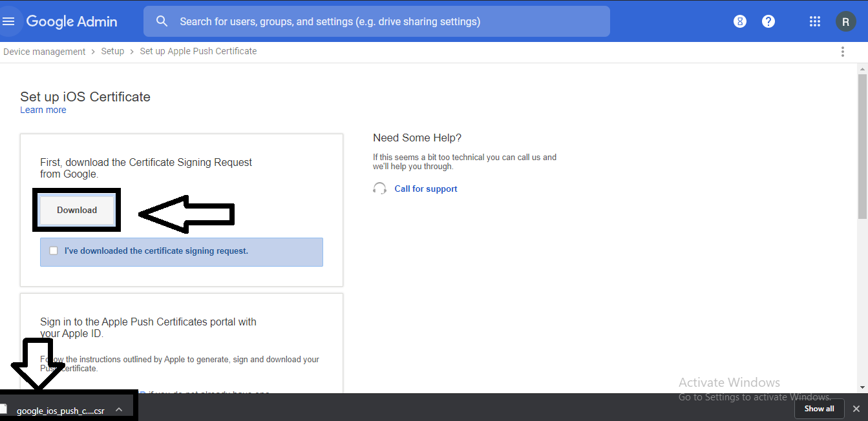Image resolution: width=868 pixels, height=421 pixels.
Task: Show all downloads
Action: tap(819, 409)
